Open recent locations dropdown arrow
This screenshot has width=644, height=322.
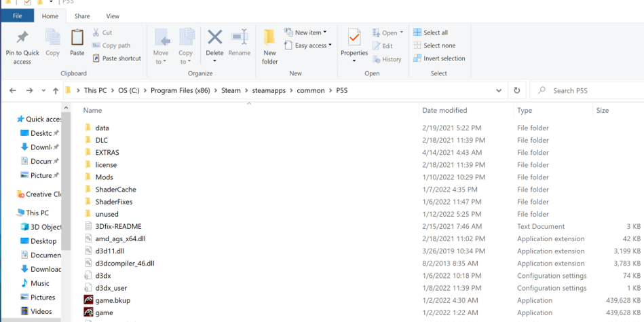(43, 91)
